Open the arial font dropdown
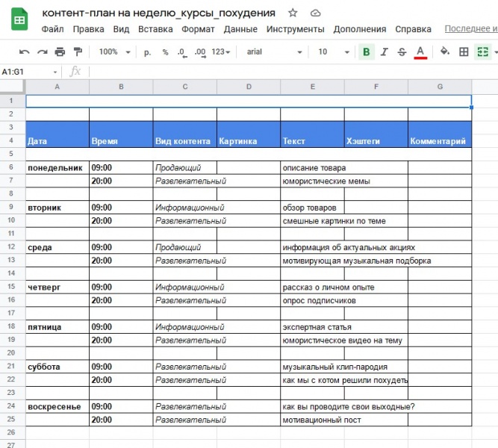Viewport: 498px width, 448px height. click(x=274, y=52)
